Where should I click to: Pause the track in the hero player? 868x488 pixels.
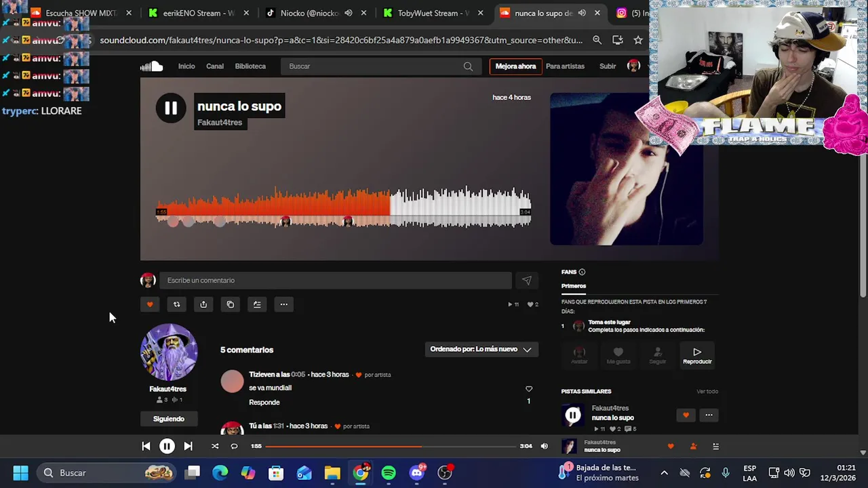point(171,108)
